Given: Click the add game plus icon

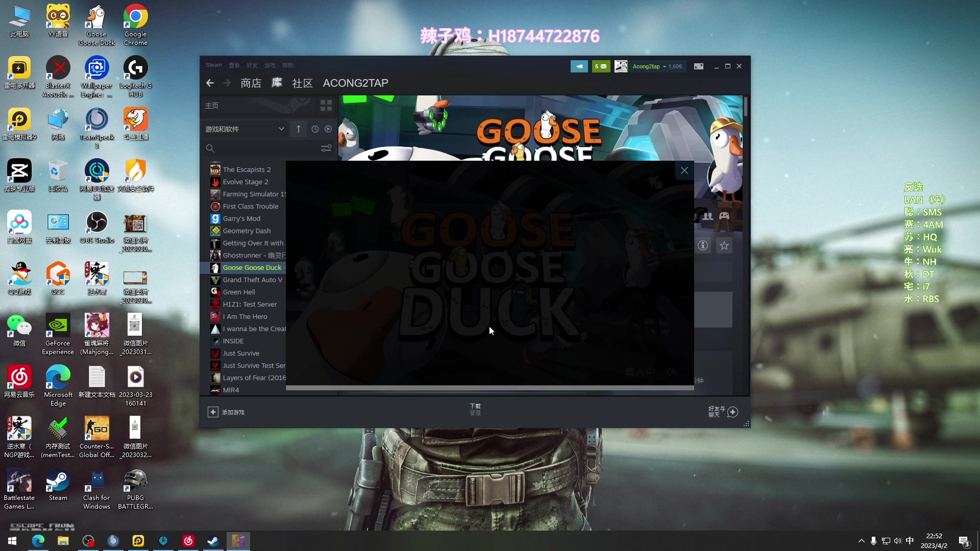Looking at the screenshot, I should click(x=213, y=412).
